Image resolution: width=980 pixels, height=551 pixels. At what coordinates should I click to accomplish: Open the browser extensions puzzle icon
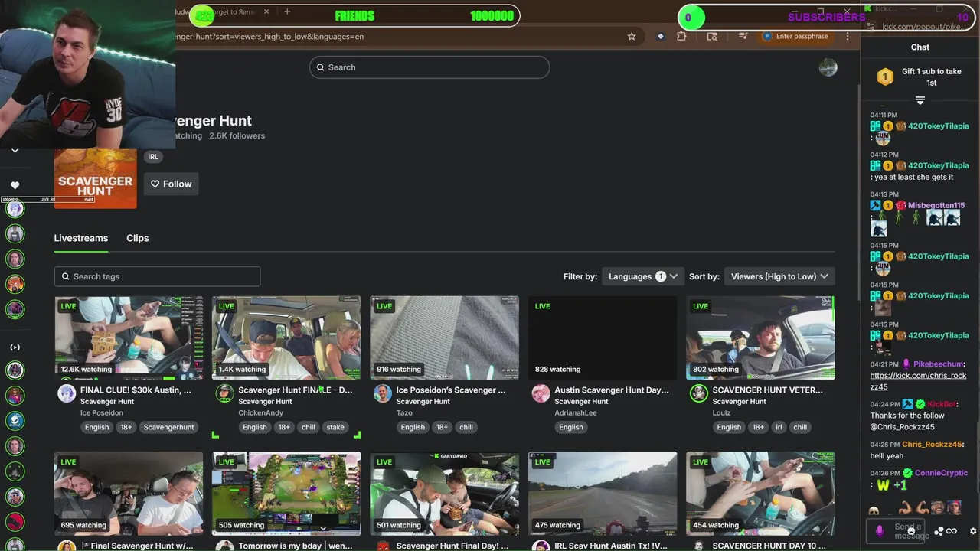point(681,36)
